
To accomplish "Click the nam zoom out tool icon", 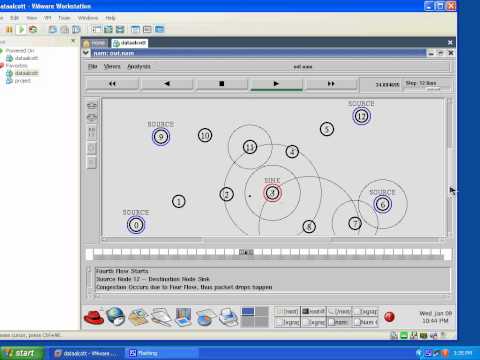I will coord(92,117).
